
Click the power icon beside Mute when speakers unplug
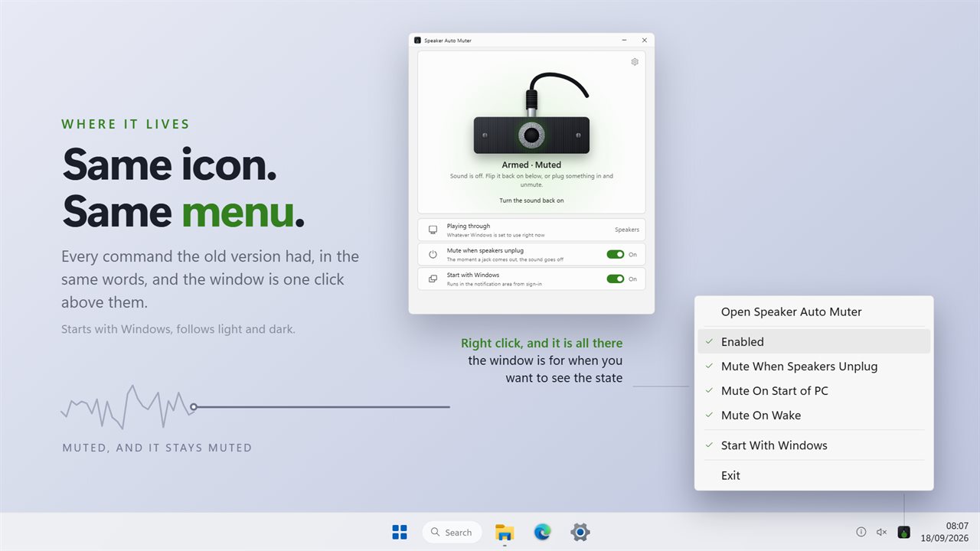(433, 254)
